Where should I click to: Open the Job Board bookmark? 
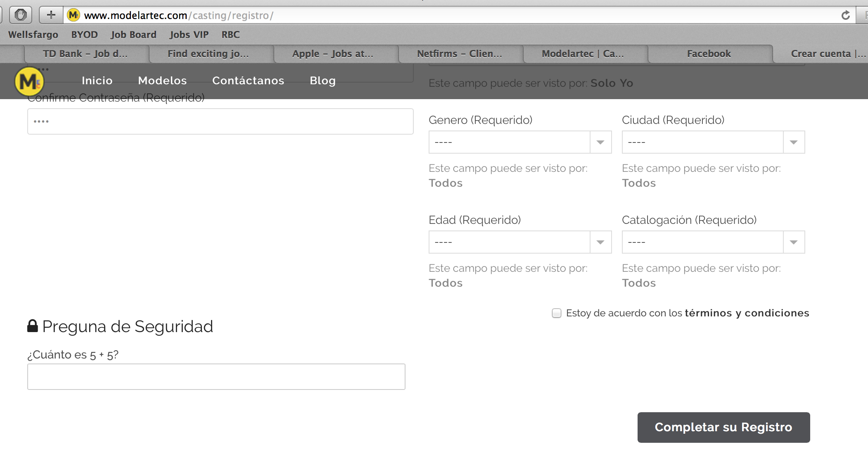point(133,35)
